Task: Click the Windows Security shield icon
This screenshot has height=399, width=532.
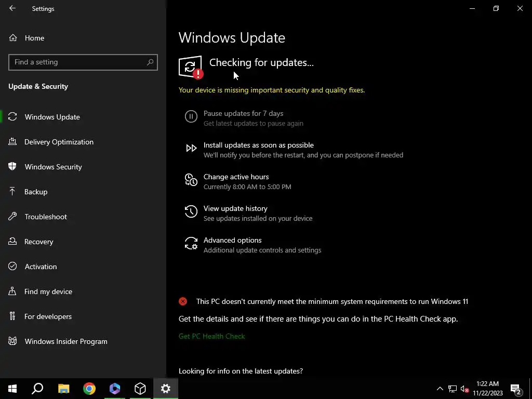Action: click(x=12, y=166)
